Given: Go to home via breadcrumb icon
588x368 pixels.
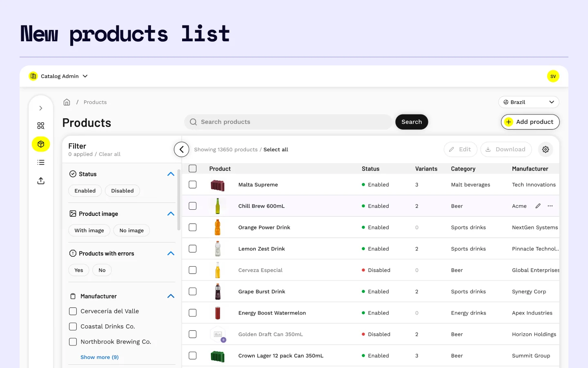Looking at the screenshot, I should 67,102.
